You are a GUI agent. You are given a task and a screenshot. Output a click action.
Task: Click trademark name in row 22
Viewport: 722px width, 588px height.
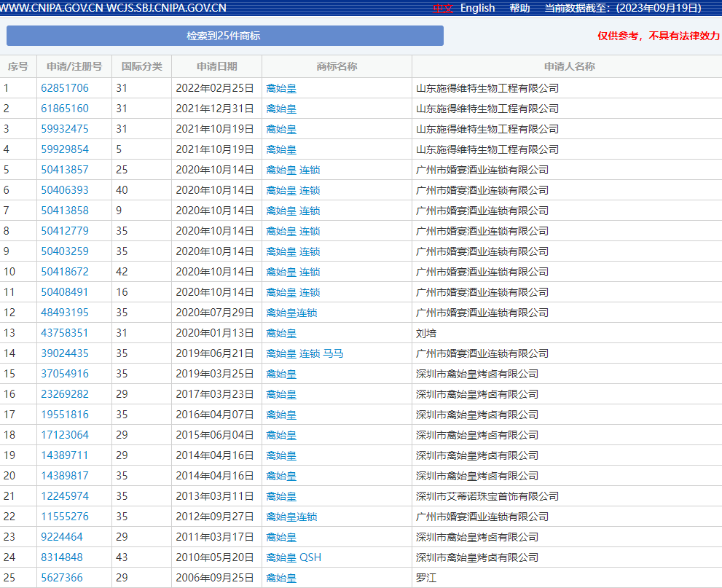point(291,517)
